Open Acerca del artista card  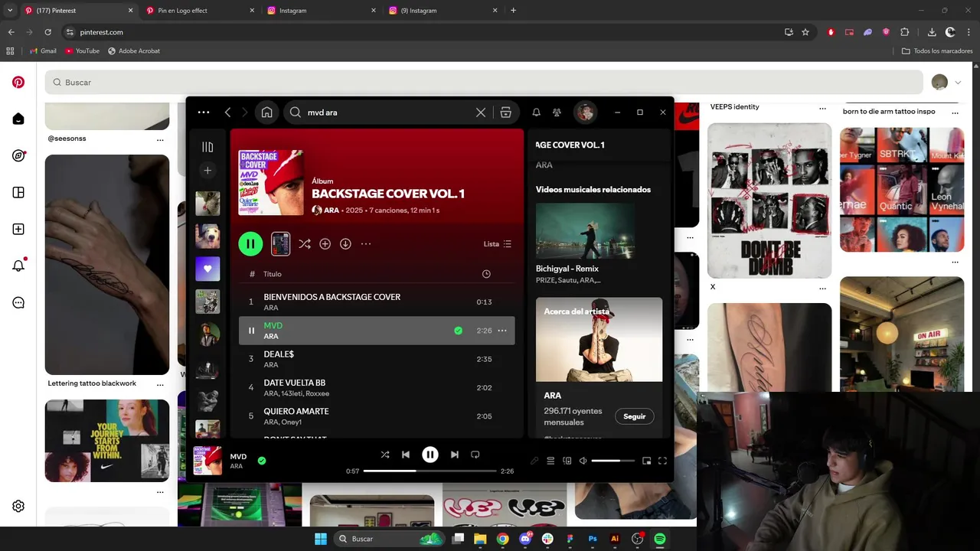[x=599, y=368]
